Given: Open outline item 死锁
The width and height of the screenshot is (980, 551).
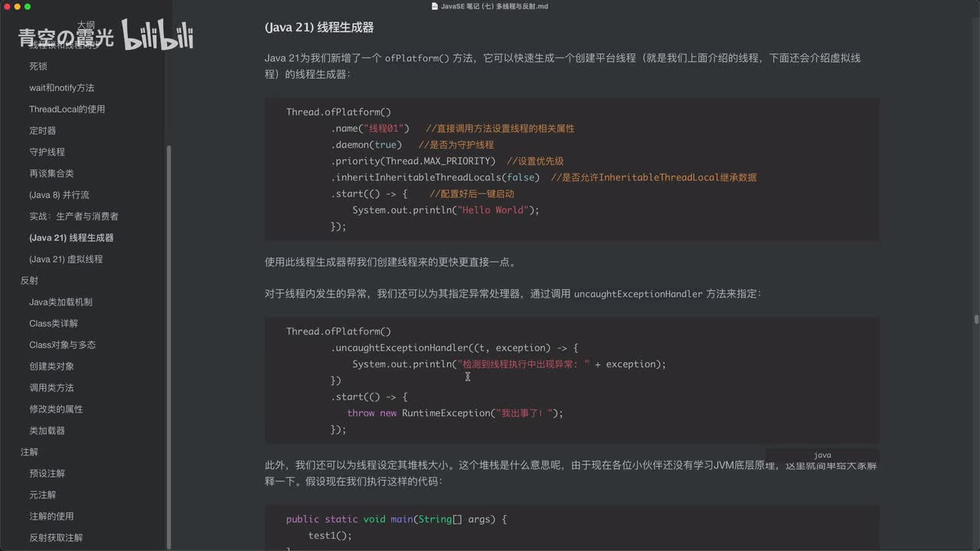Looking at the screenshot, I should point(38,67).
